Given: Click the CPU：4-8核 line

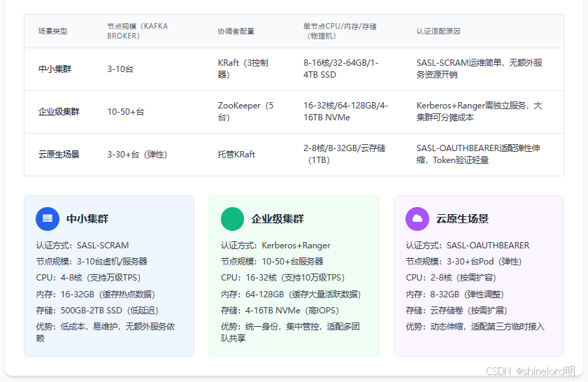Looking at the screenshot, I should coord(88,278).
